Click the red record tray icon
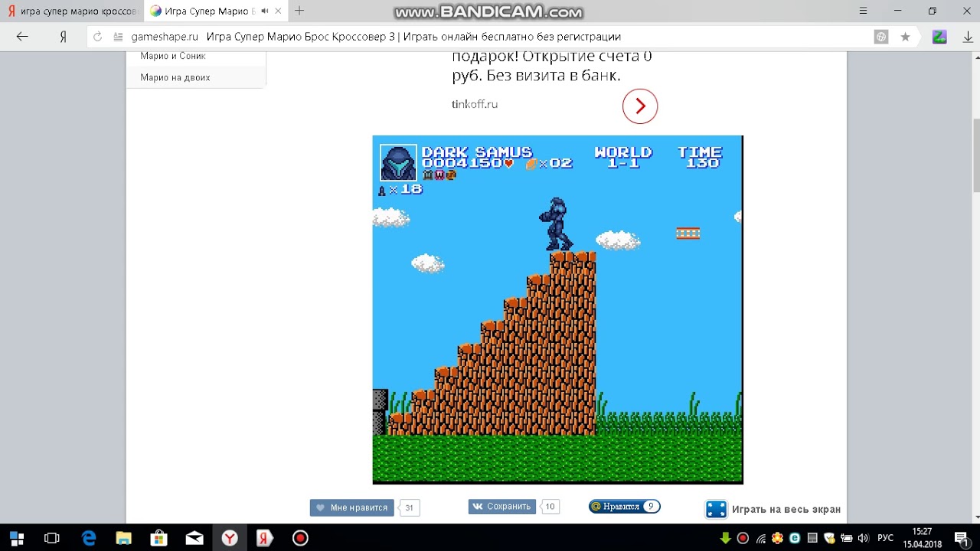Image resolution: width=980 pixels, height=551 pixels. click(x=743, y=538)
